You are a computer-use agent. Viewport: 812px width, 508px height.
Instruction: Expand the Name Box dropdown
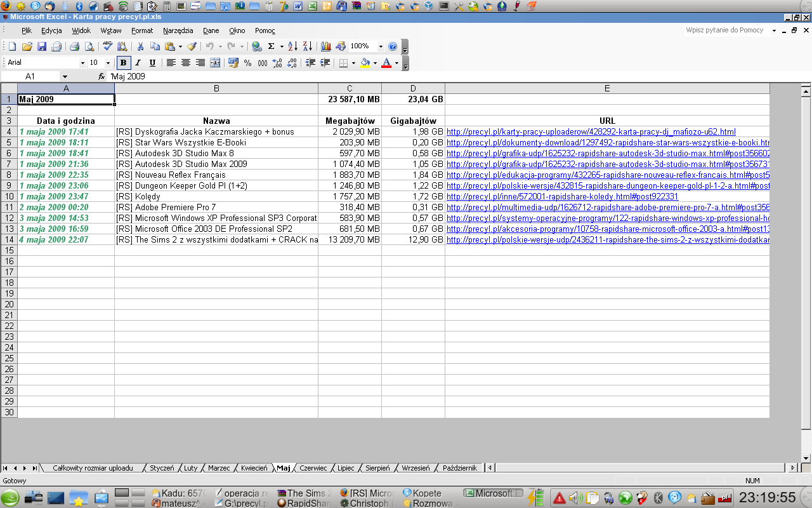pyautogui.click(x=65, y=77)
